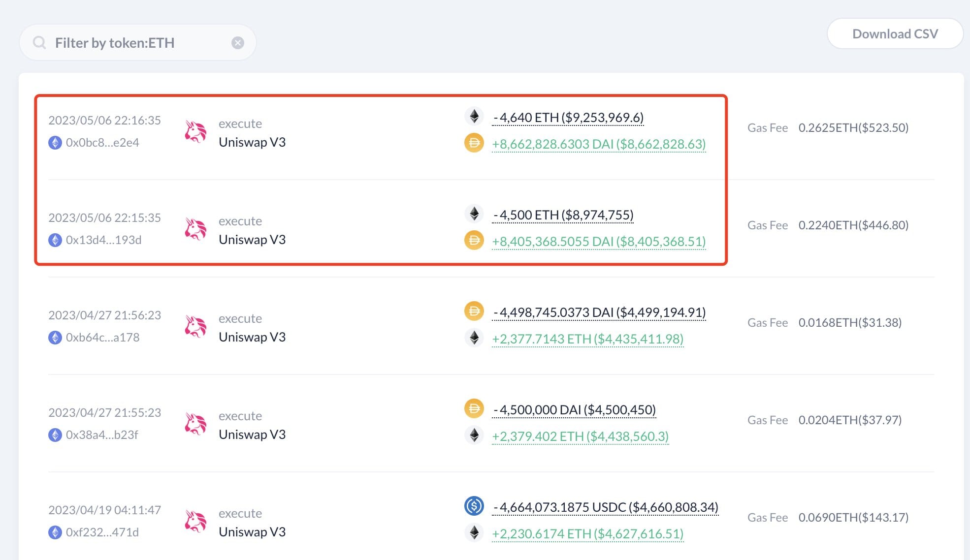Click the ETH icon beside +2,377.7143 ETH
This screenshot has width=970, height=560.
pos(474,339)
